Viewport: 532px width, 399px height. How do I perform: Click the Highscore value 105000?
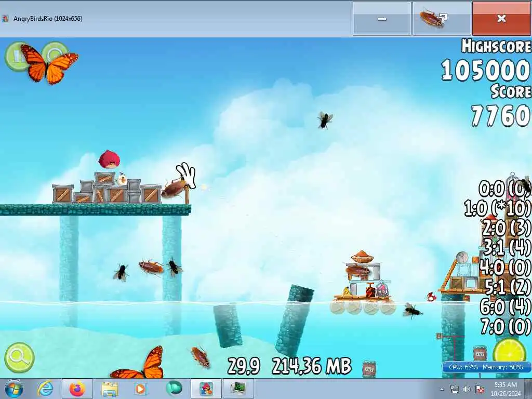(486, 70)
